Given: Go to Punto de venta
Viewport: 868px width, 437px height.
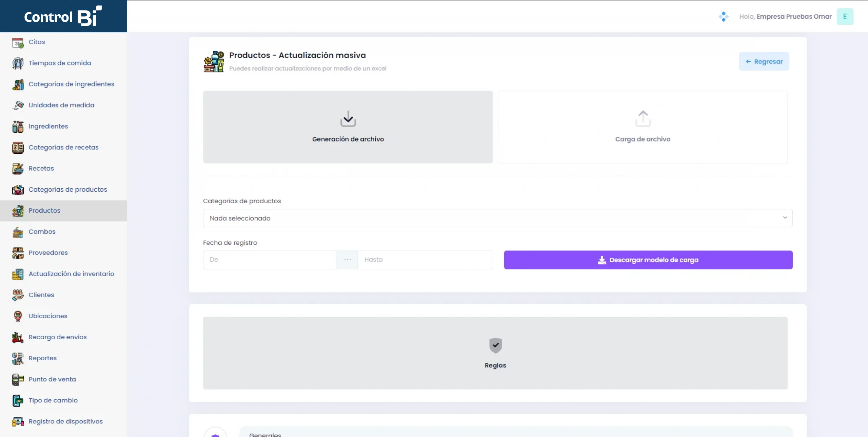Looking at the screenshot, I should click(x=52, y=379).
